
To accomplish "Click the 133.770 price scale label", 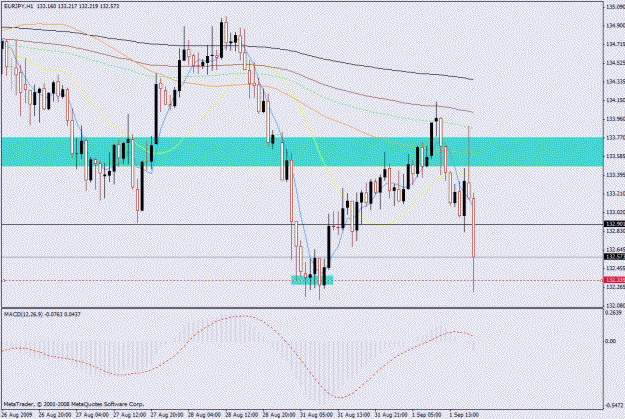I will pyautogui.click(x=615, y=138).
